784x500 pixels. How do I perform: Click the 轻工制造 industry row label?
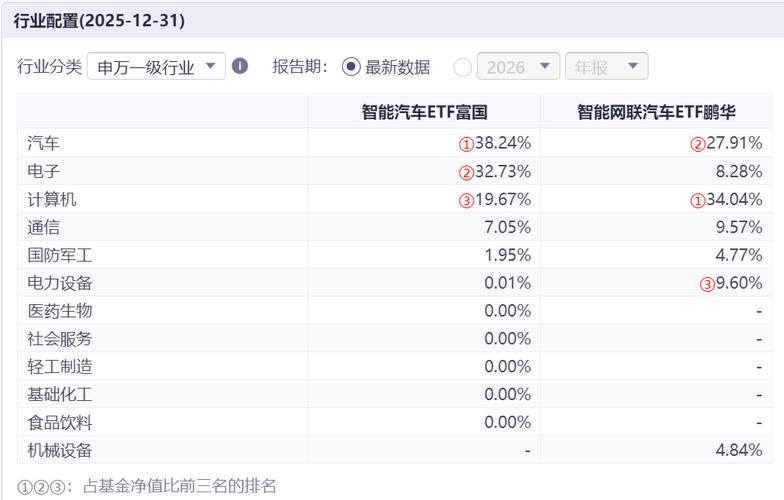60,366
